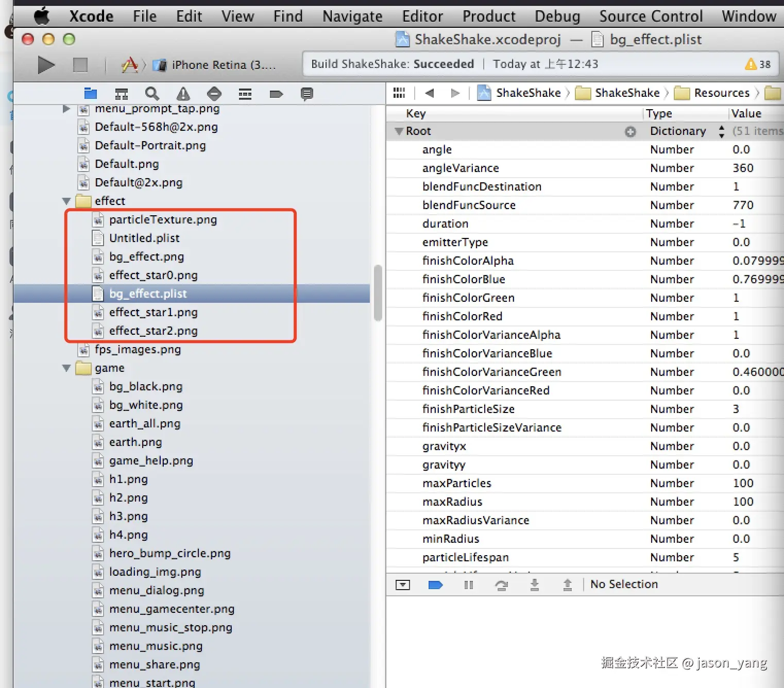784x688 pixels.
Task: Open the Debug menu
Action: click(x=557, y=16)
